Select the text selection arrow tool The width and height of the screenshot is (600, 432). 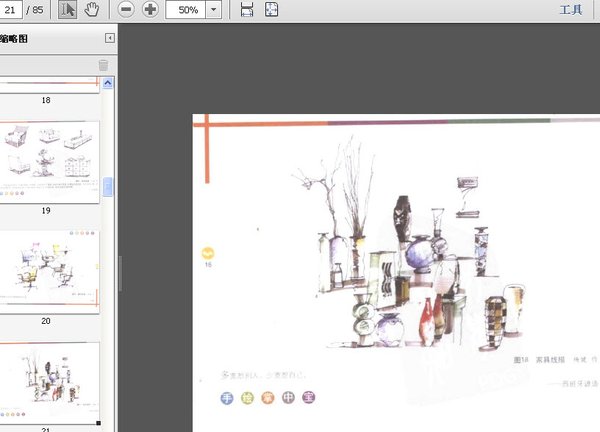tap(68, 10)
